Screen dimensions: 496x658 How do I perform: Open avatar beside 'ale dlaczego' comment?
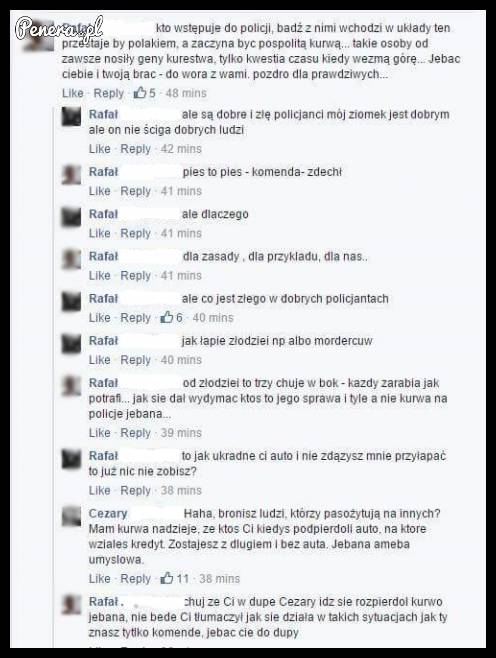pos(71,217)
